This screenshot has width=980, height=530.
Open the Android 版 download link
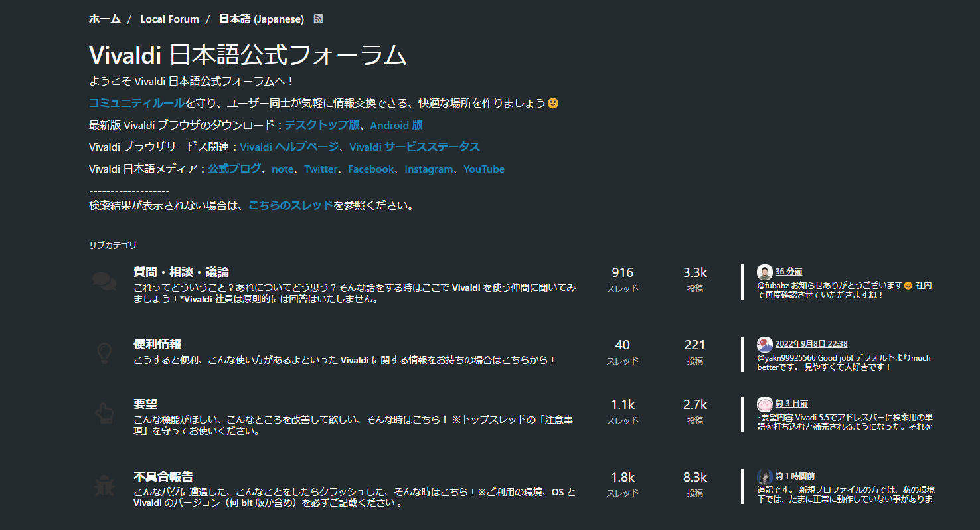coord(396,125)
